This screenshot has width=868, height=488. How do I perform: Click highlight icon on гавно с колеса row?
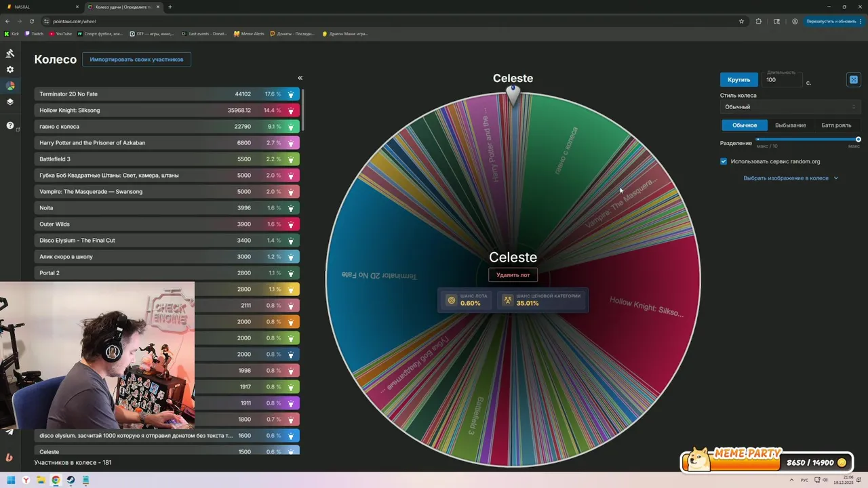click(291, 127)
